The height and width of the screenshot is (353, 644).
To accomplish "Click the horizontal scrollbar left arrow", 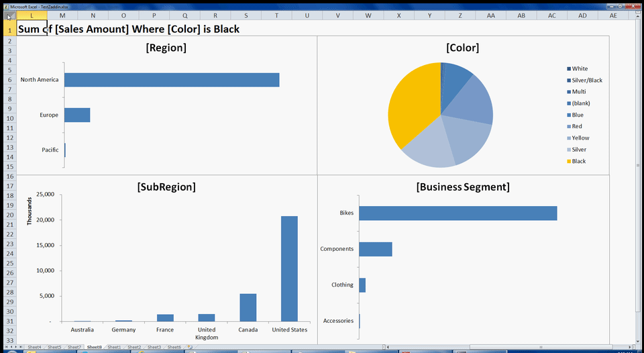I will tap(388, 347).
